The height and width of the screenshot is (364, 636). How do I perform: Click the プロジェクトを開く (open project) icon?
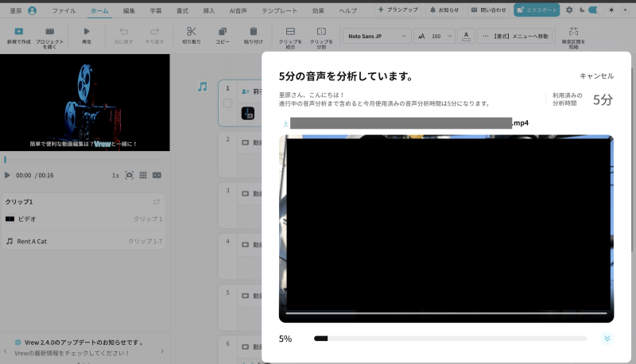[50, 31]
